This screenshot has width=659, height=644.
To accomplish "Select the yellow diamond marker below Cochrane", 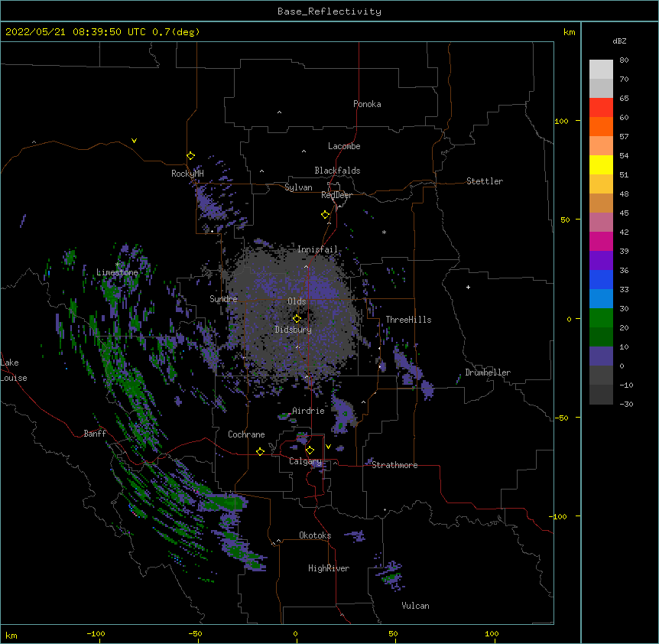I will click(x=260, y=451).
